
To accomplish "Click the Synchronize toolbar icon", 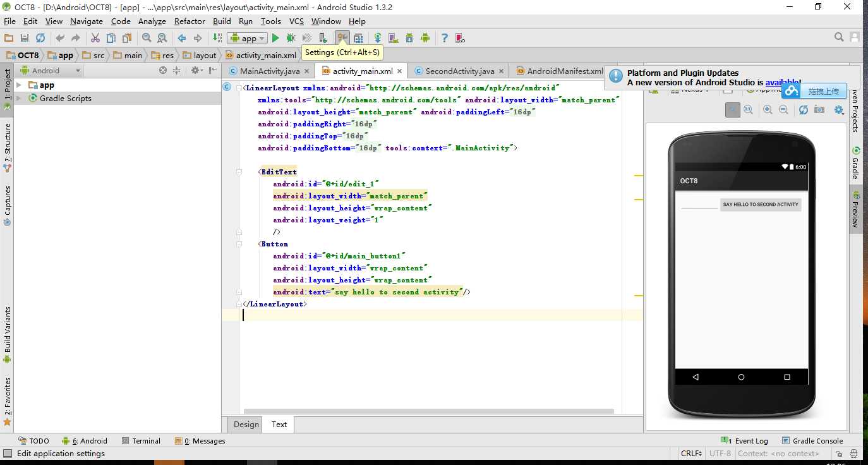I will (40, 38).
